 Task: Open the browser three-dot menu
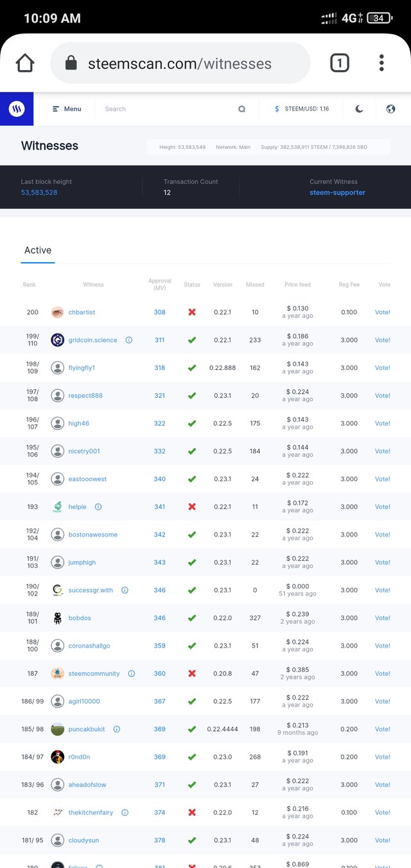click(x=381, y=63)
